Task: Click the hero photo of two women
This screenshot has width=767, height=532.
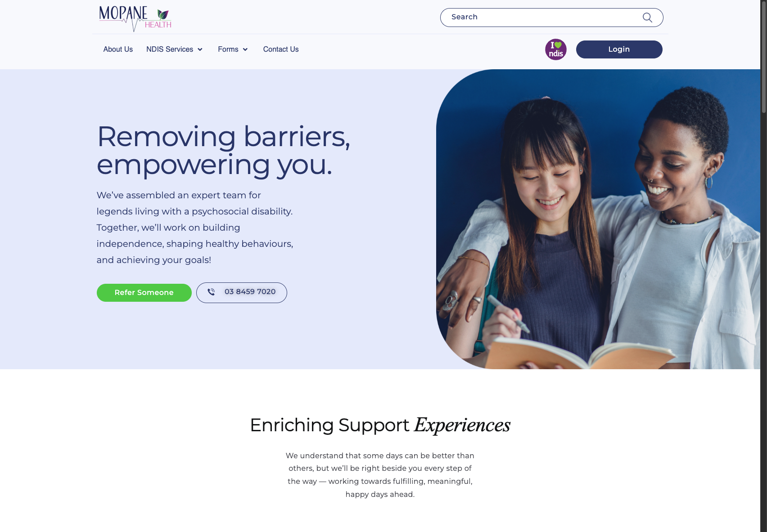Action: point(598,219)
